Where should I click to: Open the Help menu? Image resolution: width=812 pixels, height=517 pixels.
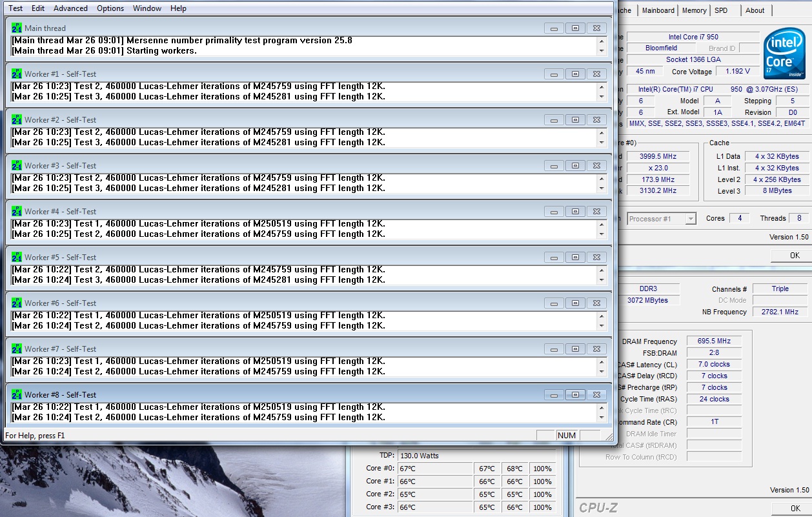178,8
